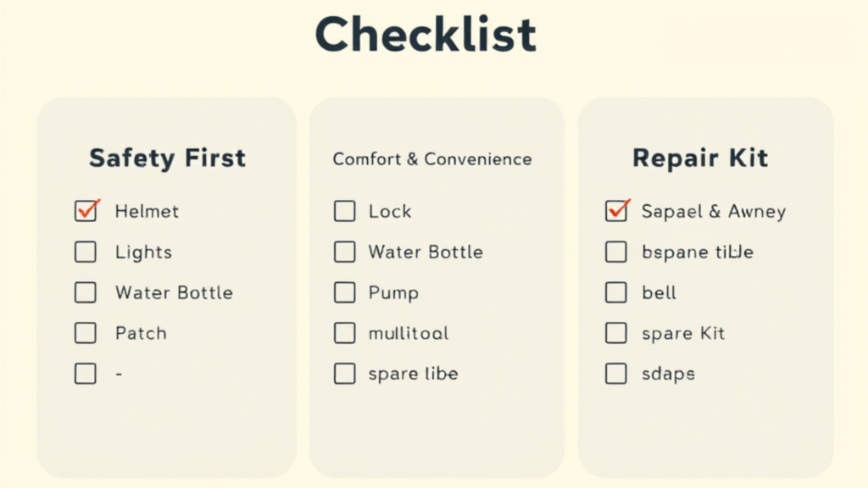This screenshot has width=868, height=488.
Task: Uncheck the Helmet checkbox
Action: pos(86,211)
